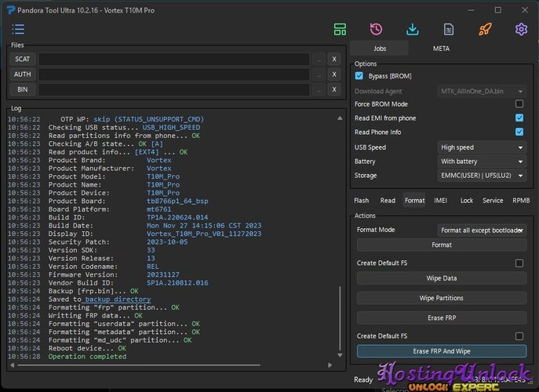Select the Format tab

click(414, 200)
